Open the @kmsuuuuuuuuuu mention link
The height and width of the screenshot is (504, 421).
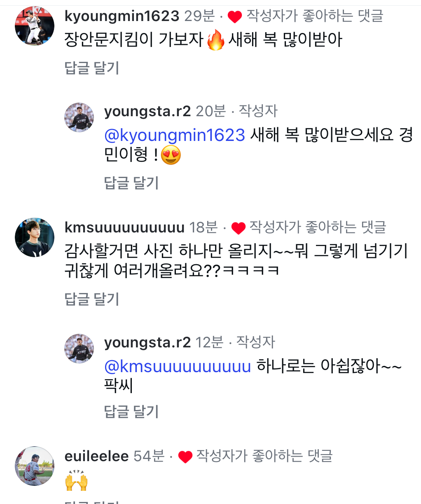pos(178,366)
